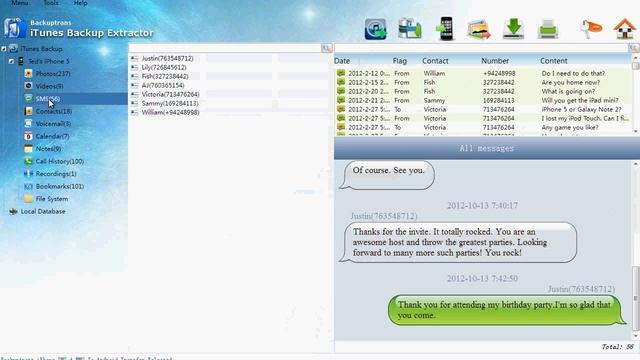Click the green download arrow toolbar icon
Viewport: 640px width, 360px height.
coord(513,29)
